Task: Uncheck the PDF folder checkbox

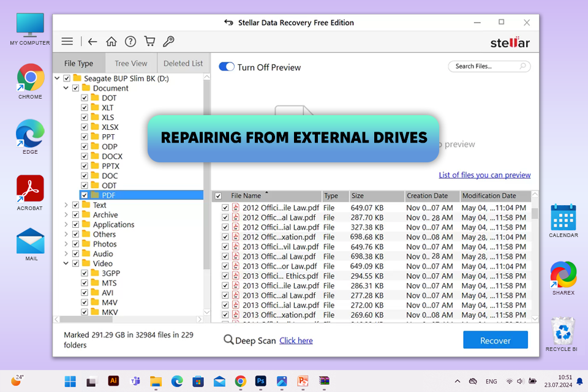Action: (x=85, y=195)
